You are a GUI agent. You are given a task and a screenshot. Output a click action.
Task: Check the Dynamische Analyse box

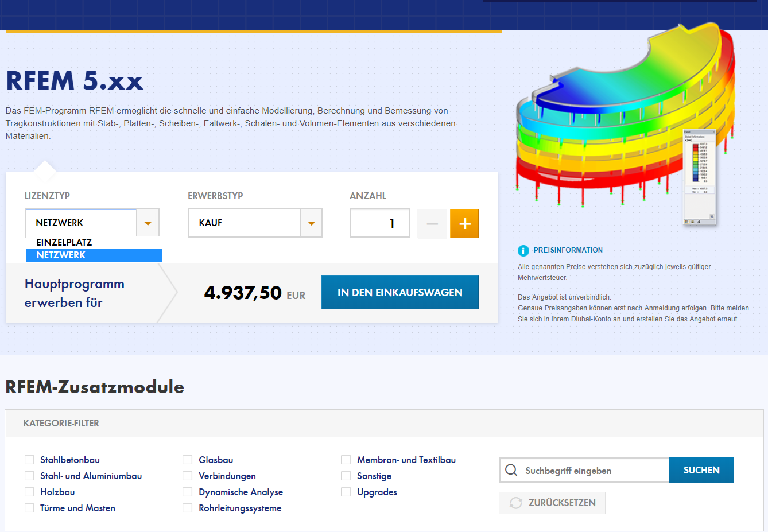188,492
